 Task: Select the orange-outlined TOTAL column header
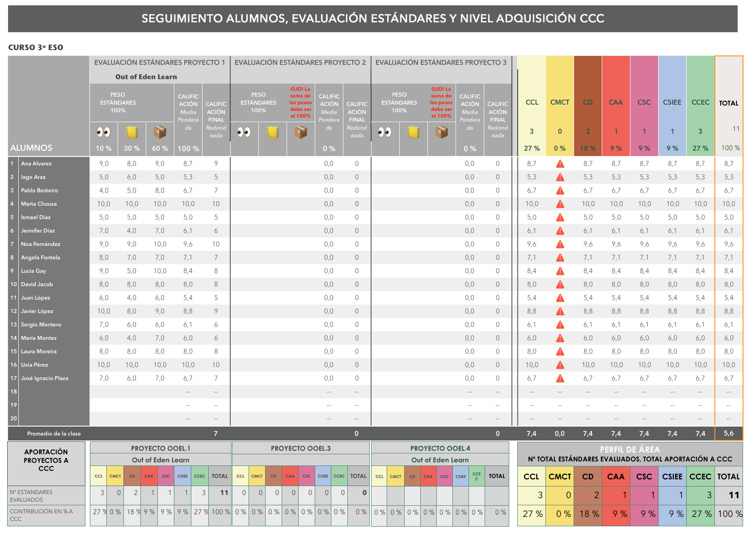pyautogui.click(x=728, y=103)
